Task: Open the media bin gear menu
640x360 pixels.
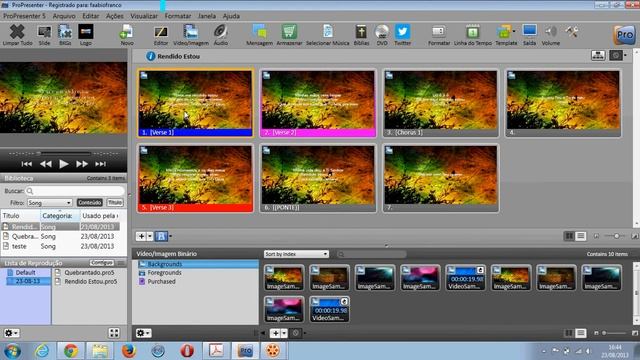Action: (x=143, y=333)
